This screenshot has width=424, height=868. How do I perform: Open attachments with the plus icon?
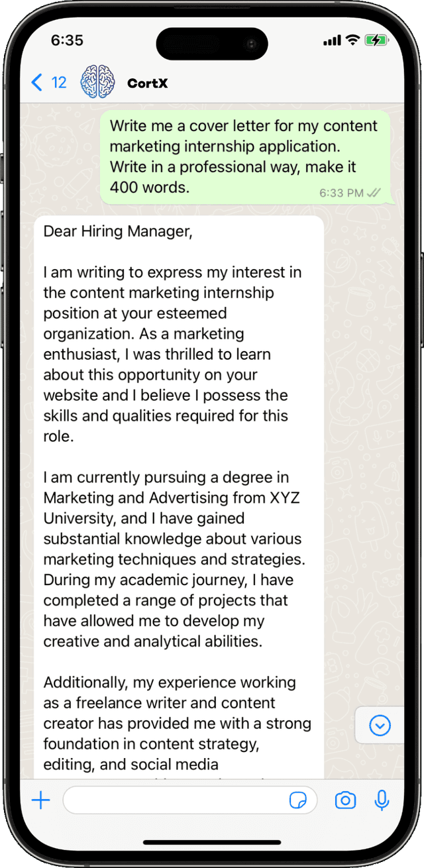click(41, 800)
